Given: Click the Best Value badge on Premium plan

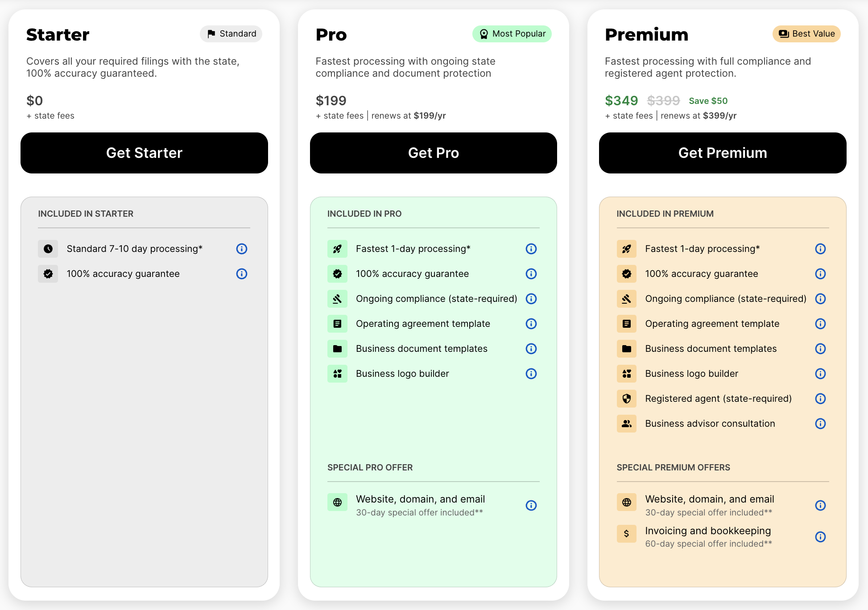Looking at the screenshot, I should coord(806,33).
